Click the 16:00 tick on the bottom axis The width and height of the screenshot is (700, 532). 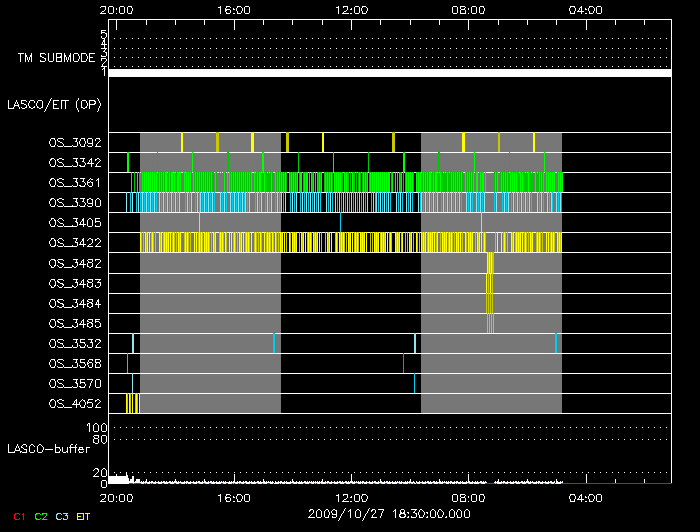click(234, 497)
